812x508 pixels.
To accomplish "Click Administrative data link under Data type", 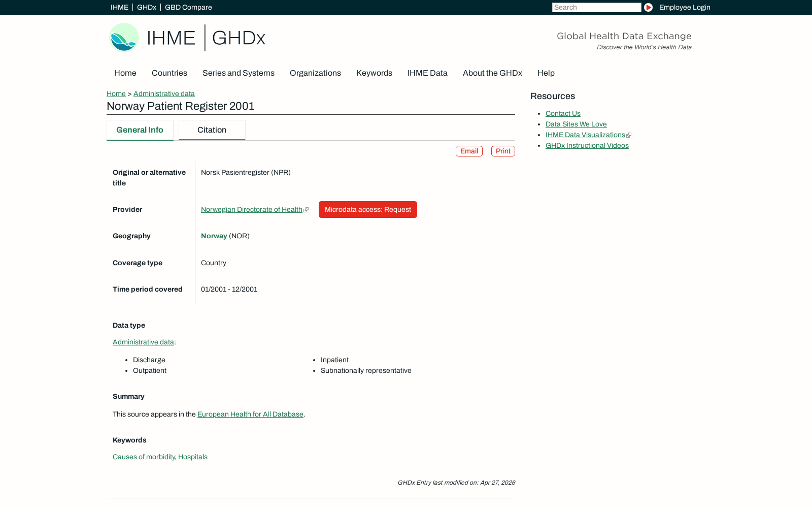I will pos(143,342).
